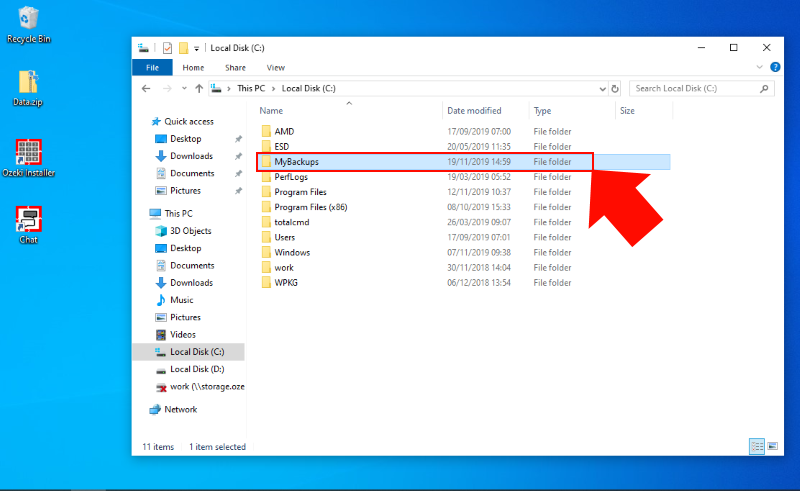Click This PC in the address breadcrumb

[251, 88]
